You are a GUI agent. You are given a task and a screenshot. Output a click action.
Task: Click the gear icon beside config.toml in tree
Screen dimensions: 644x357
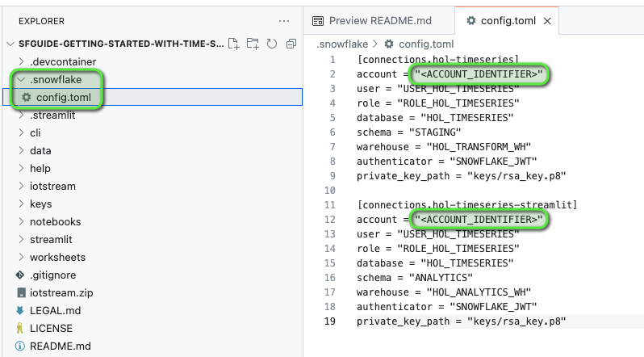pyautogui.click(x=26, y=98)
